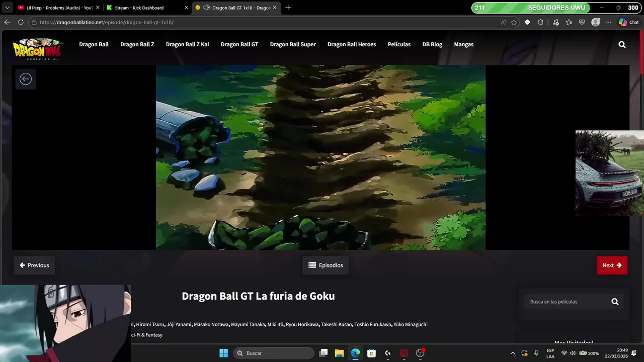Open the Favorites list icon
The width and height of the screenshot is (644, 362).
(569, 22)
